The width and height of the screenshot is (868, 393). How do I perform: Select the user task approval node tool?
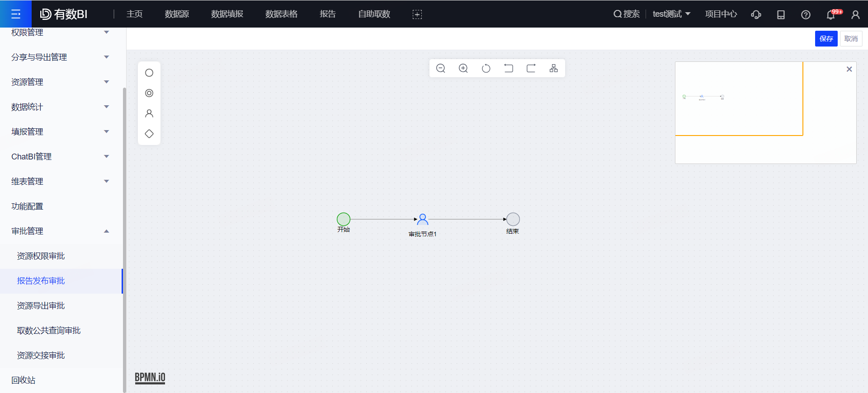(x=149, y=113)
